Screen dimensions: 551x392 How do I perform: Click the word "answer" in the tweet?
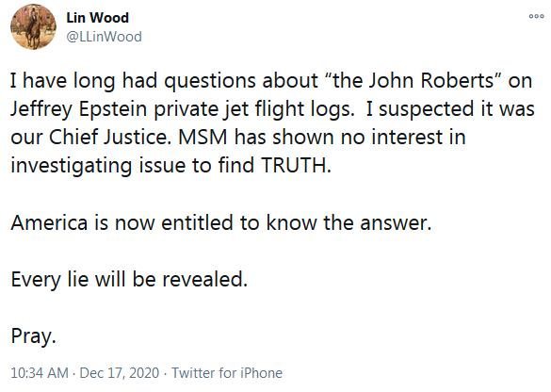click(x=396, y=223)
